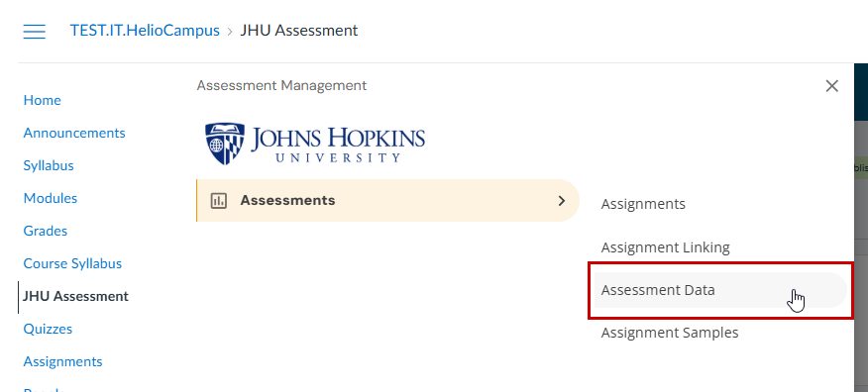Open Course Syllabus link
The image size is (868, 392).
tap(72, 263)
